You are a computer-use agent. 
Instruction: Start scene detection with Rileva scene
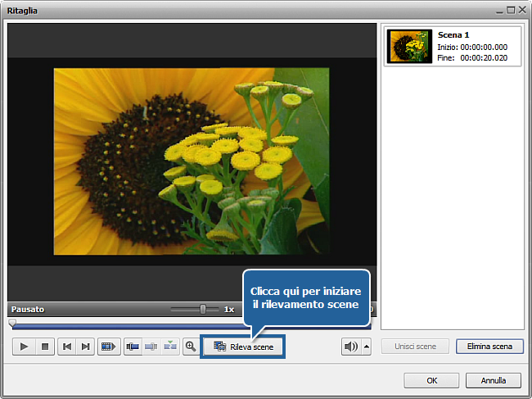coord(243,347)
